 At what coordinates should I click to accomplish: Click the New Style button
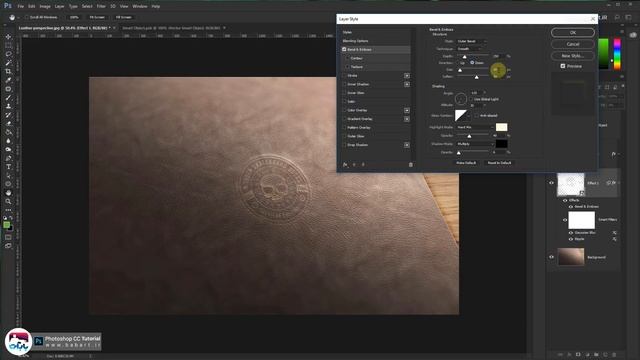pos(573,56)
